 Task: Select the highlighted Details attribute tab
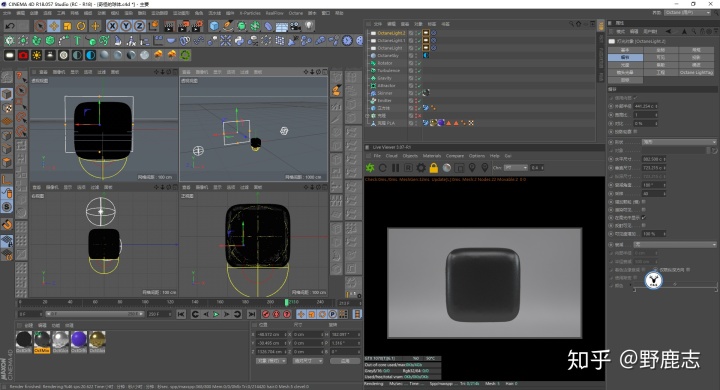[625, 57]
